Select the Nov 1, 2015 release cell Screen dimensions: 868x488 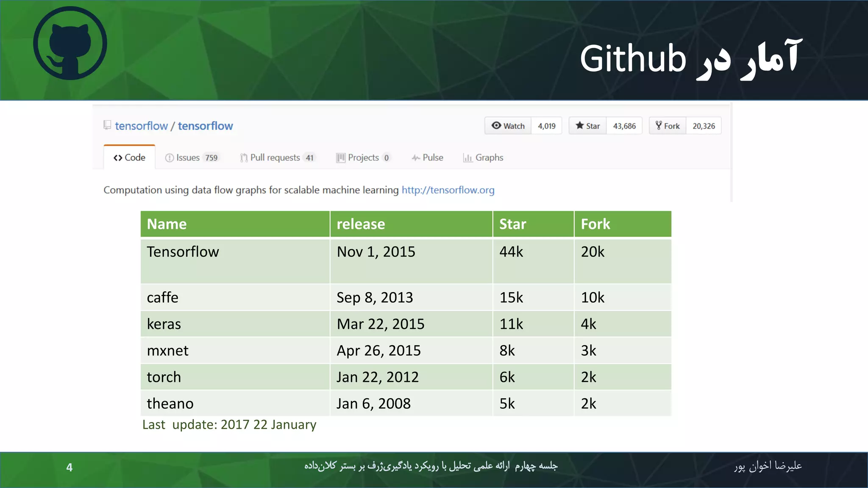(x=411, y=261)
